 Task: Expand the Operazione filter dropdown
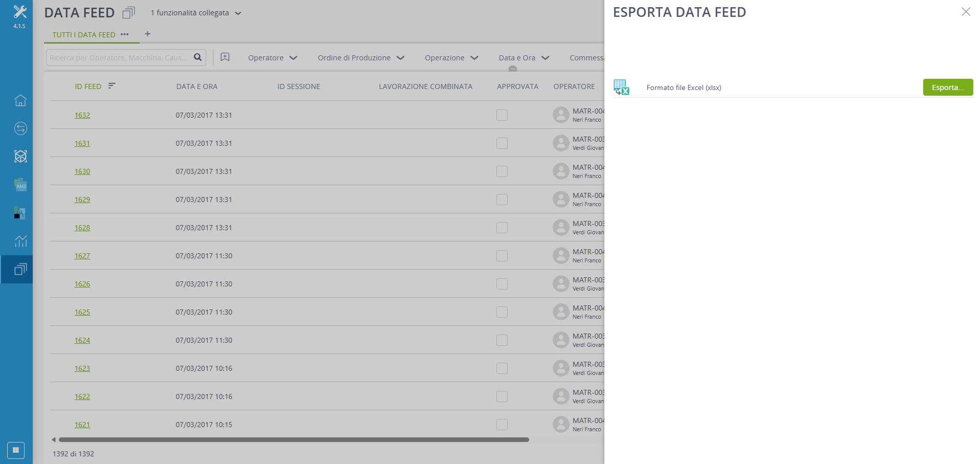[451, 58]
